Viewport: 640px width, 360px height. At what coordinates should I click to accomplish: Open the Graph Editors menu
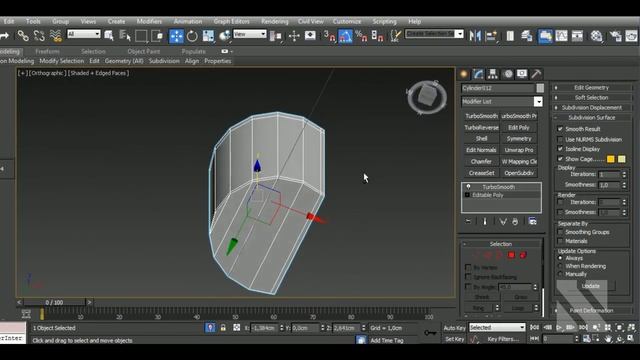pos(231,21)
